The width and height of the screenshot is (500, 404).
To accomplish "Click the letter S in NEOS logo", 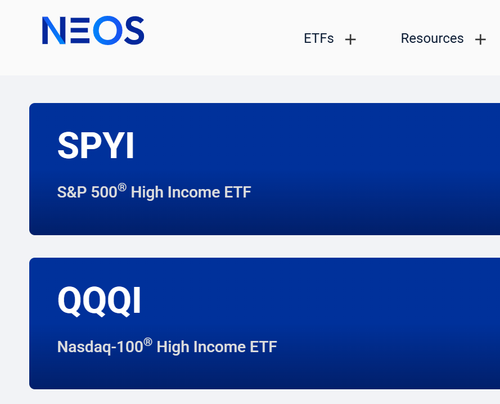I will [135, 30].
